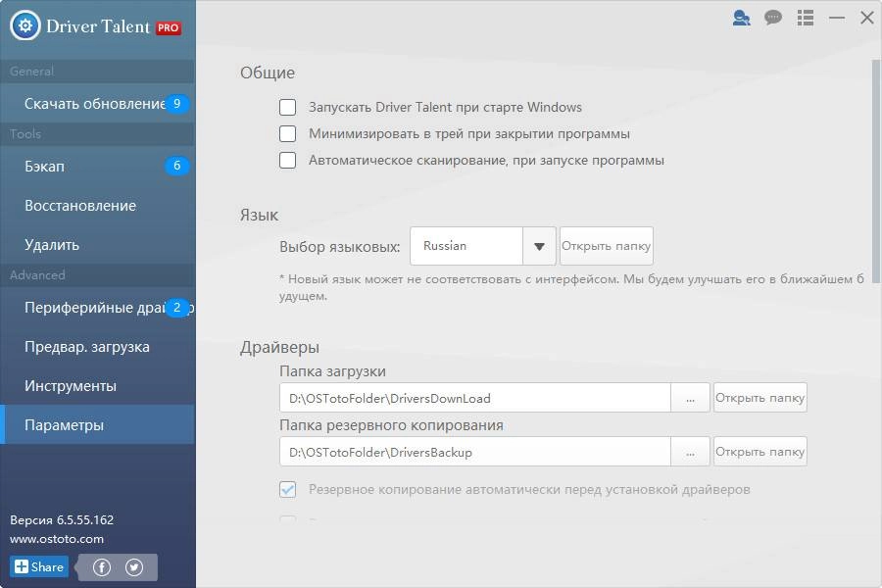
Task: Click the Twitter share icon
Action: [x=134, y=567]
